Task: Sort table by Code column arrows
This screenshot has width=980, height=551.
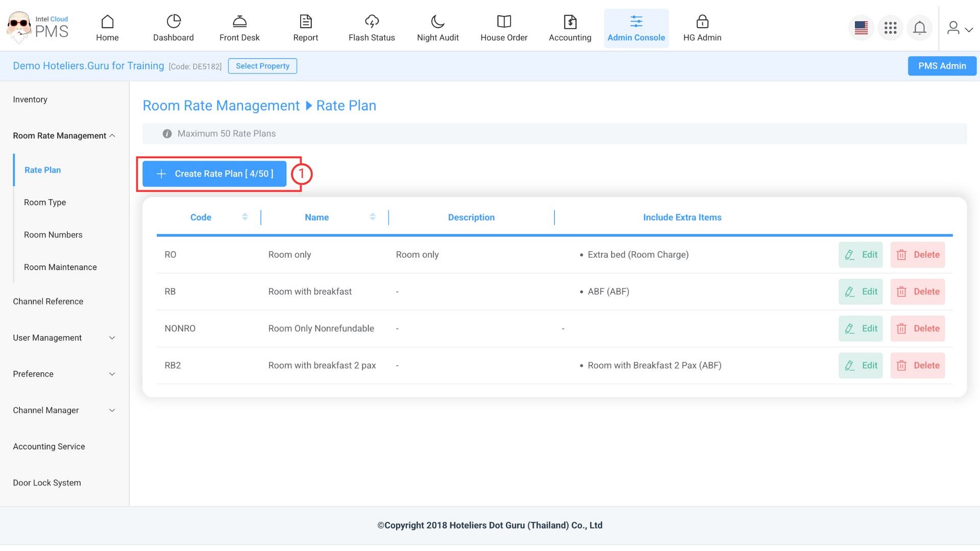Action: pyautogui.click(x=245, y=217)
